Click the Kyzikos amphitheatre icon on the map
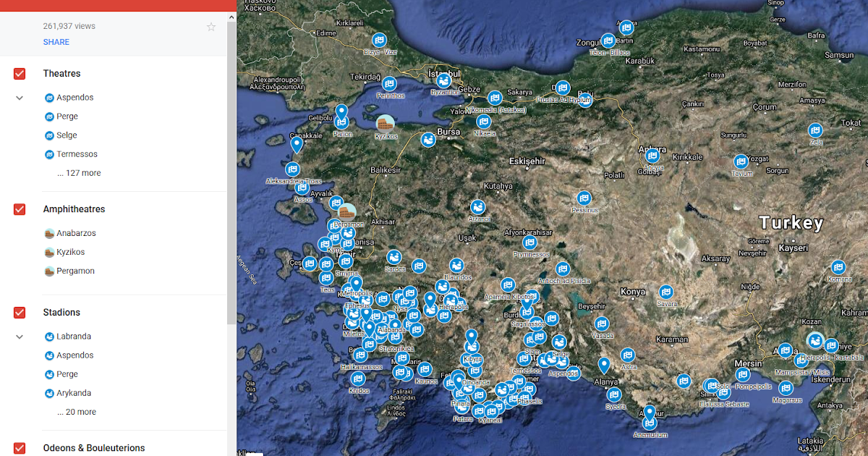This screenshot has width=868, height=456. coord(386,125)
